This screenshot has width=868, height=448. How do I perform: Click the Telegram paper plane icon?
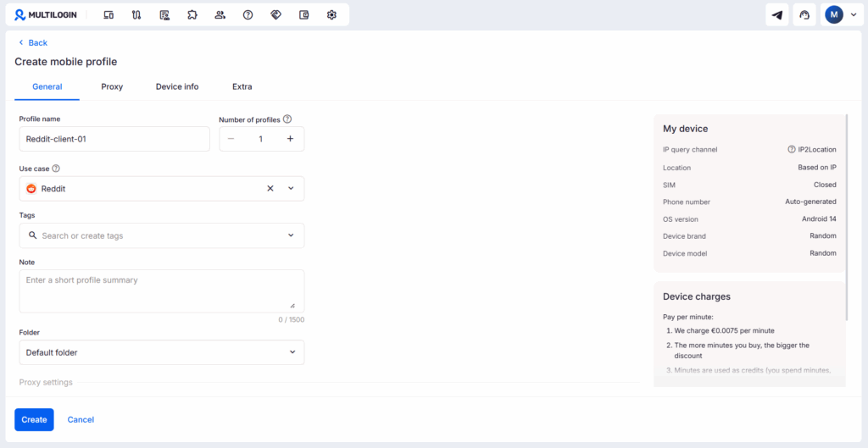(776, 15)
